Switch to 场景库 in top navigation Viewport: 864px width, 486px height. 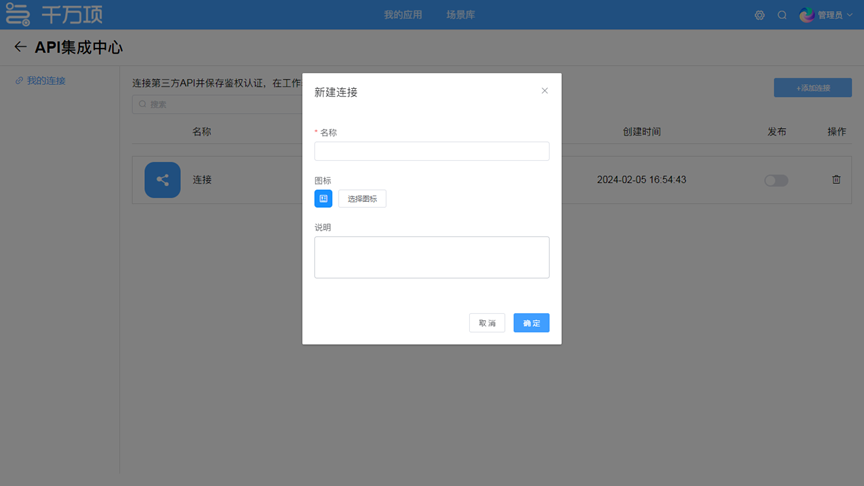tap(460, 15)
